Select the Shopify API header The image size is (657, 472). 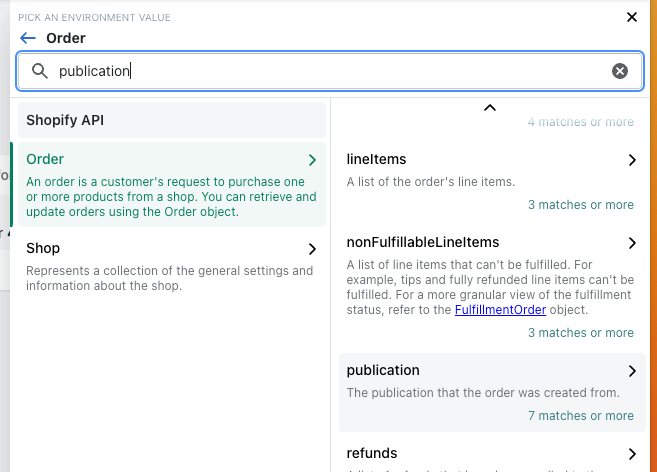tap(172, 120)
